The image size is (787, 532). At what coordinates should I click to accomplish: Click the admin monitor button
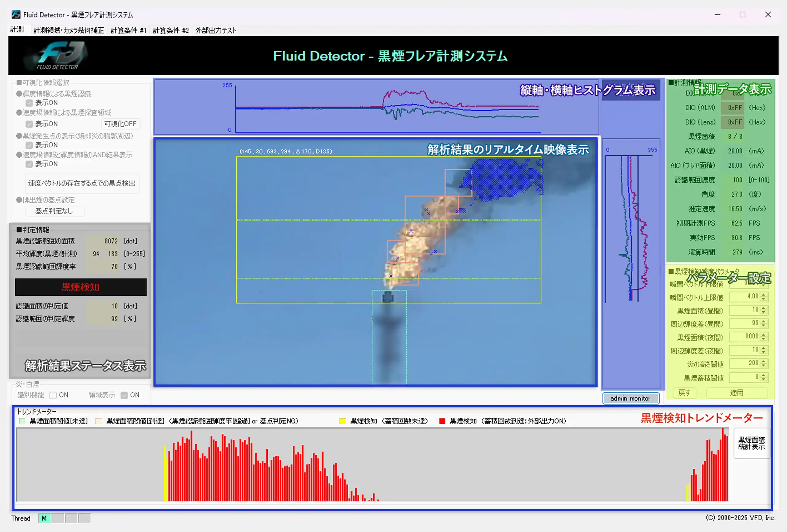click(631, 398)
